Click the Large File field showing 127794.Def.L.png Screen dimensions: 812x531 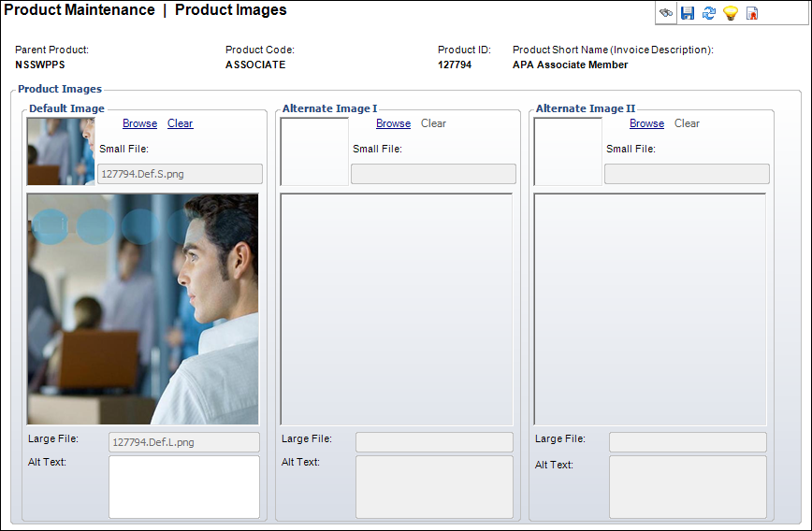(x=184, y=442)
